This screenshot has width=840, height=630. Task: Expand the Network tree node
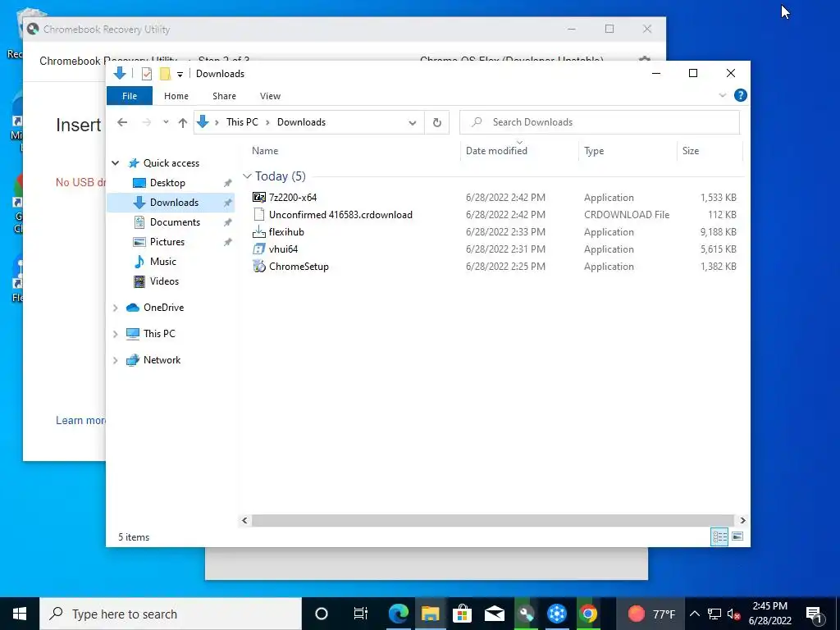click(115, 360)
